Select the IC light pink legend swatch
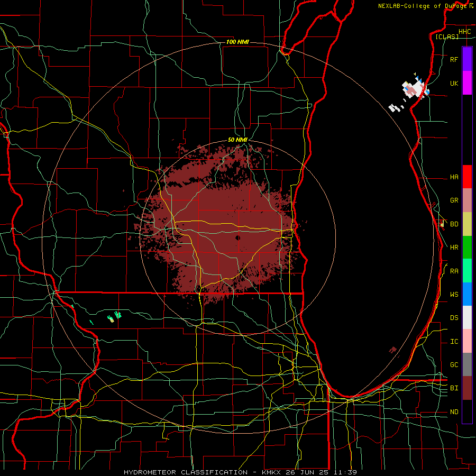 [467, 341]
